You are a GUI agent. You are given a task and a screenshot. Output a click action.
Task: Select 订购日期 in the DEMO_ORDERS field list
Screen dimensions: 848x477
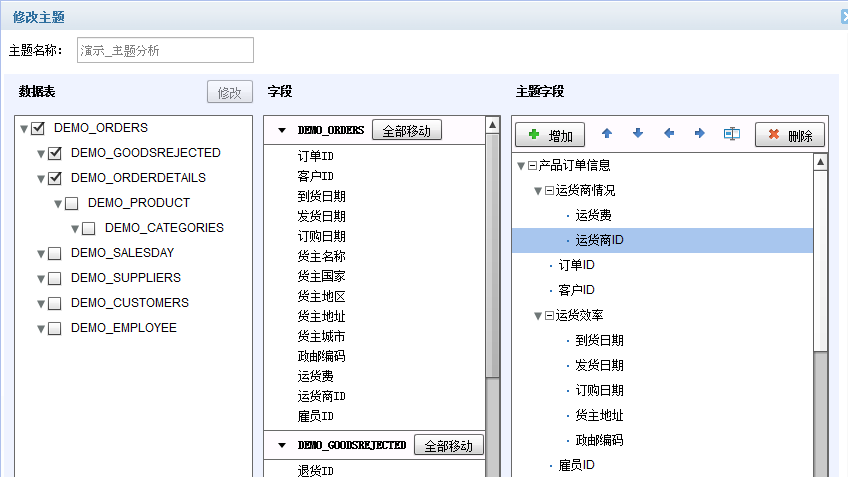[x=321, y=236]
